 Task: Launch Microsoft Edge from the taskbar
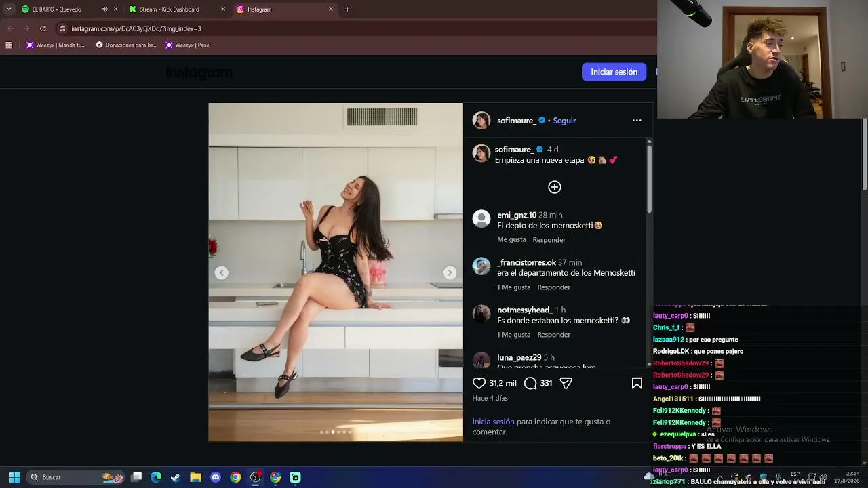point(156,477)
